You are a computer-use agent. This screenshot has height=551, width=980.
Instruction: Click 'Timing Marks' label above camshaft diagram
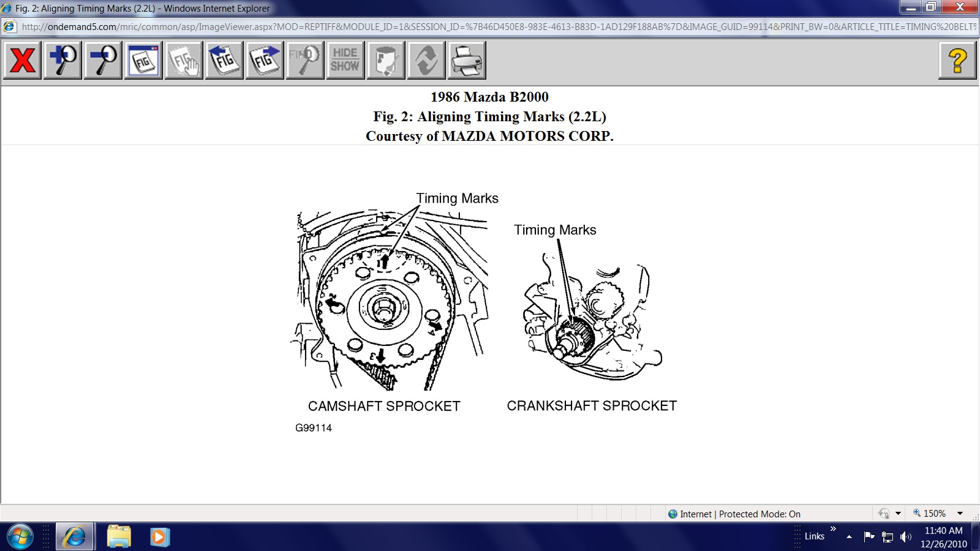(x=458, y=198)
